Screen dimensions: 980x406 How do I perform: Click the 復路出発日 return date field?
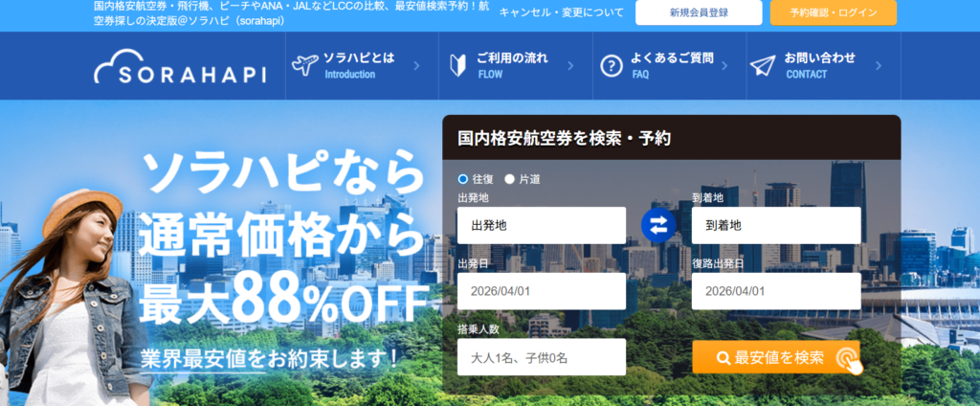click(x=775, y=291)
